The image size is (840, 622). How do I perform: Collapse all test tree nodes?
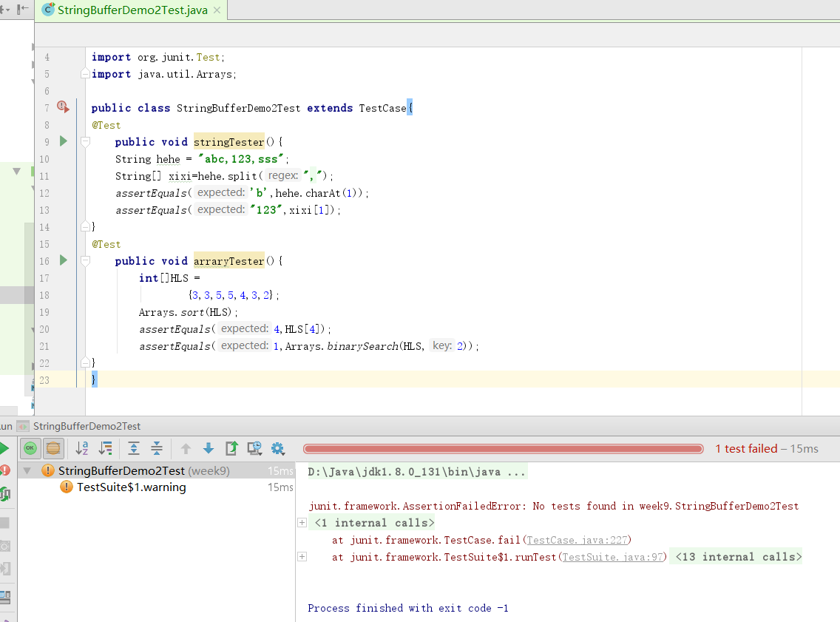click(x=157, y=448)
